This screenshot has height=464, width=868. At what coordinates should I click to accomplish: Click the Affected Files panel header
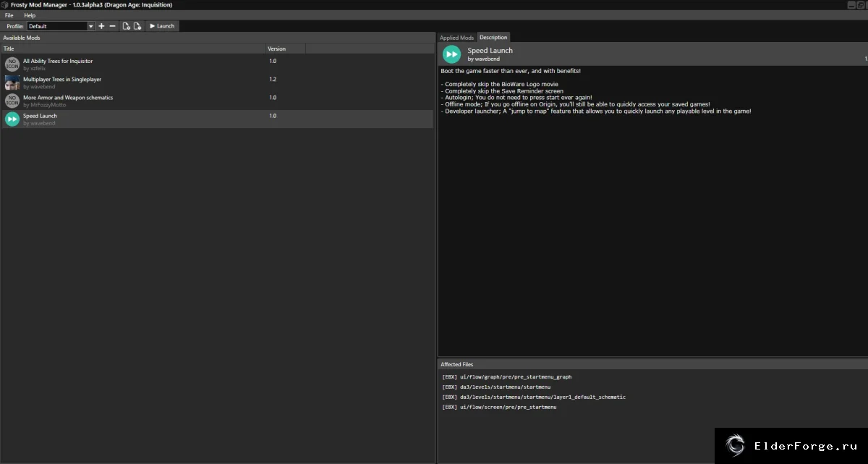pyautogui.click(x=652, y=364)
